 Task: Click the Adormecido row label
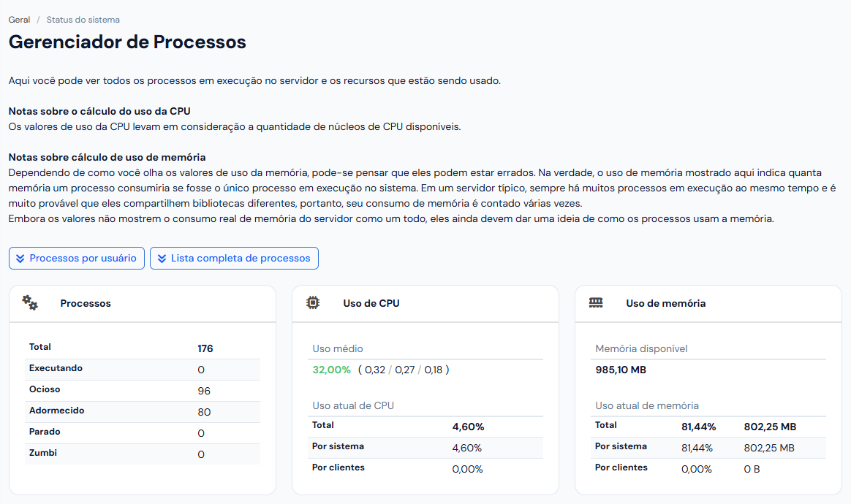56,411
